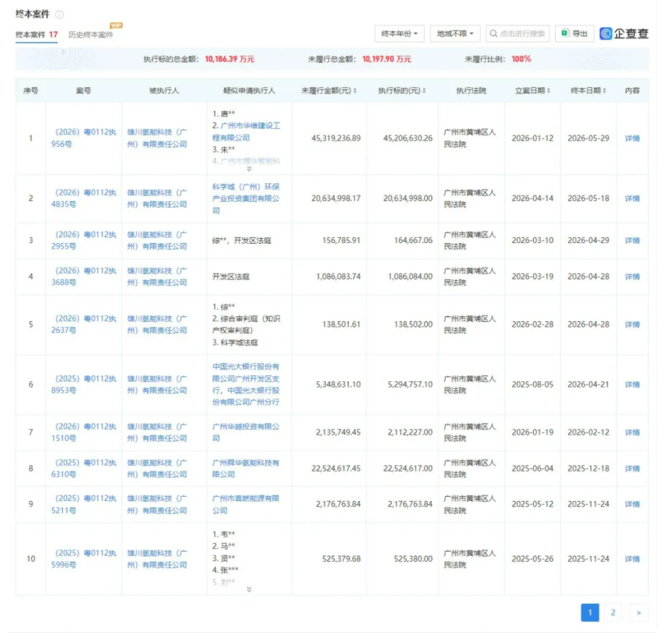Open case (2026)粤0112执956号
The width and height of the screenshot is (672, 633).
(83, 138)
